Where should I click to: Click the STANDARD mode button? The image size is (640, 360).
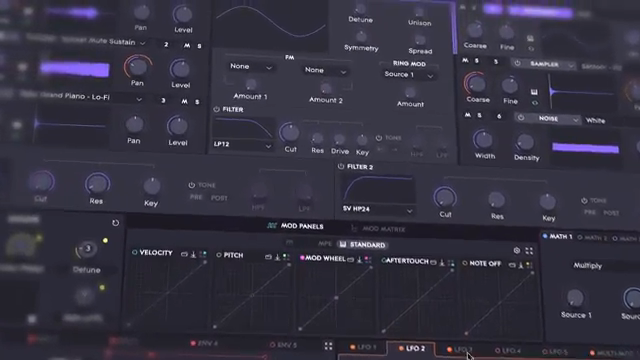pyautogui.click(x=362, y=244)
